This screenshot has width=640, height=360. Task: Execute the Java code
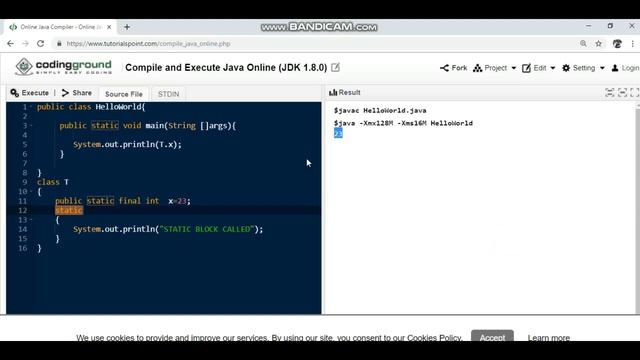click(x=29, y=93)
